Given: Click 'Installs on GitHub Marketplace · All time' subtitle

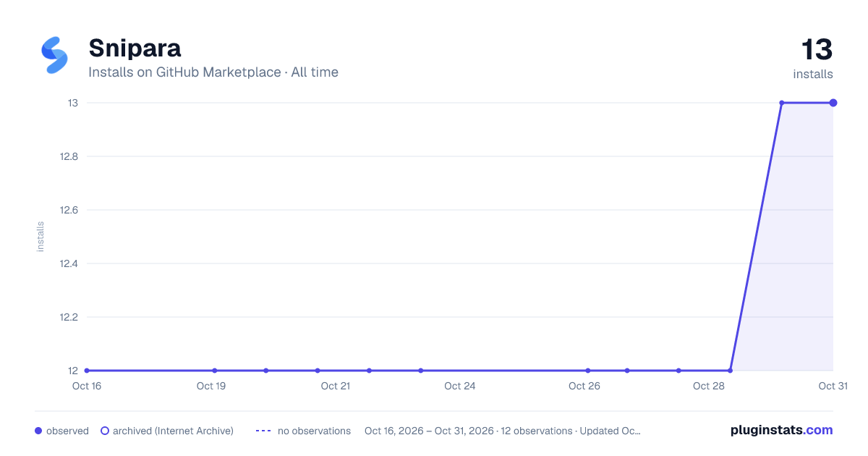Looking at the screenshot, I should [x=213, y=72].
